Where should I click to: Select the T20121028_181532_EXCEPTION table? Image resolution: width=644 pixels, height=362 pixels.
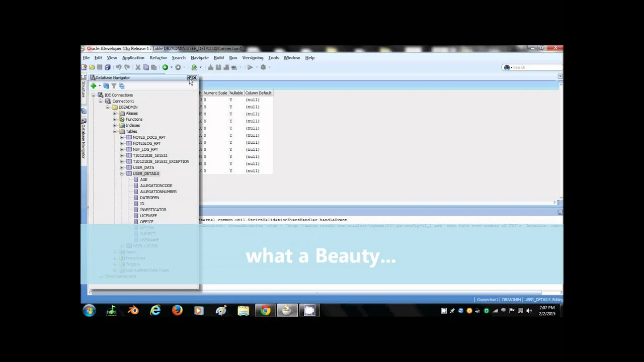coord(161,161)
